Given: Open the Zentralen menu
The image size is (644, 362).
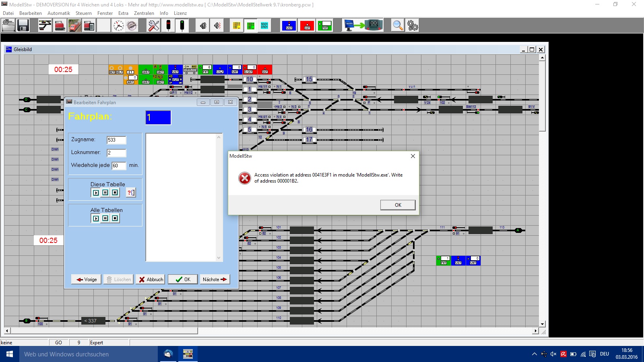Looking at the screenshot, I should pos(144,13).
